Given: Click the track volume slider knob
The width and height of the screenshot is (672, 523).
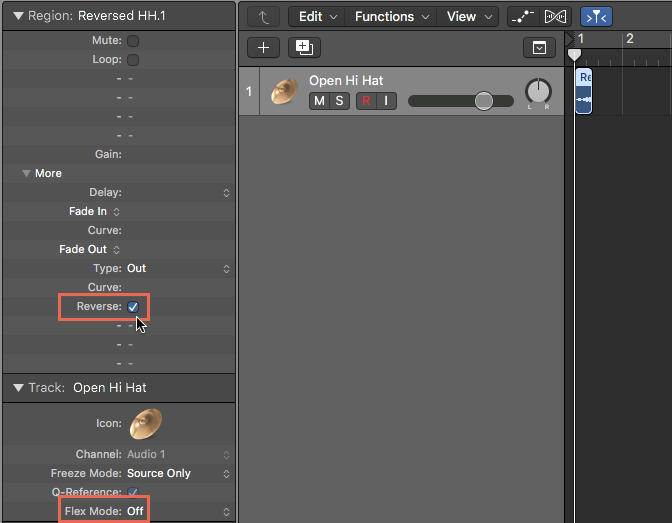Looking at the screenshot, I should 484,101.
